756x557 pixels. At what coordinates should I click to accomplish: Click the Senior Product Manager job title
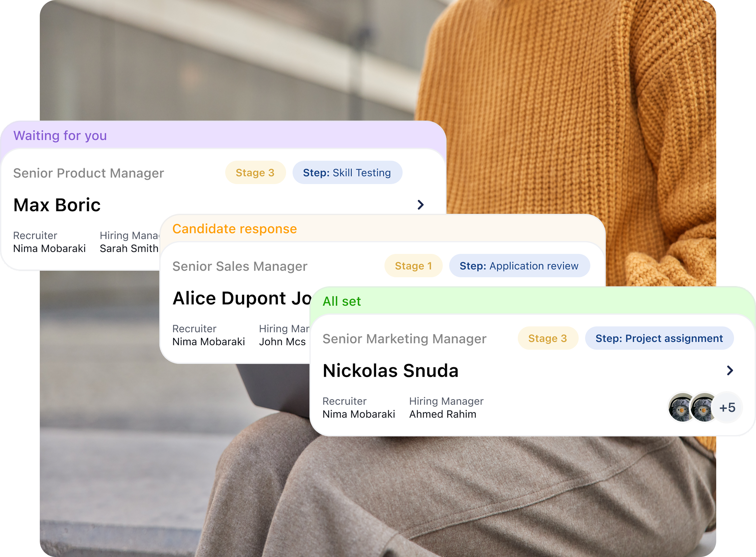point(89,173)
